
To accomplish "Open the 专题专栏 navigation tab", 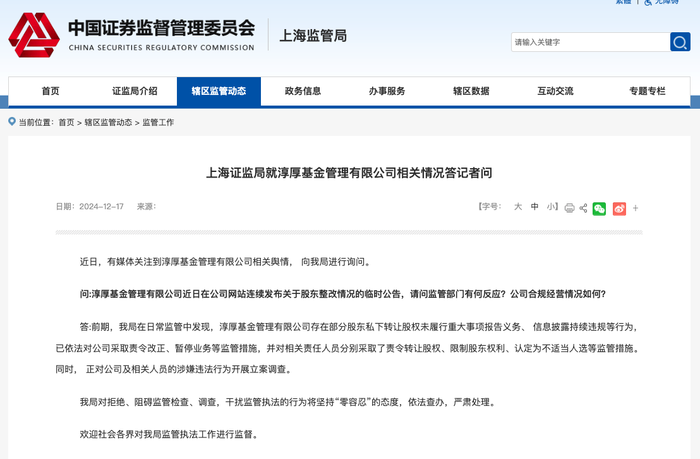I will (647, 91).
